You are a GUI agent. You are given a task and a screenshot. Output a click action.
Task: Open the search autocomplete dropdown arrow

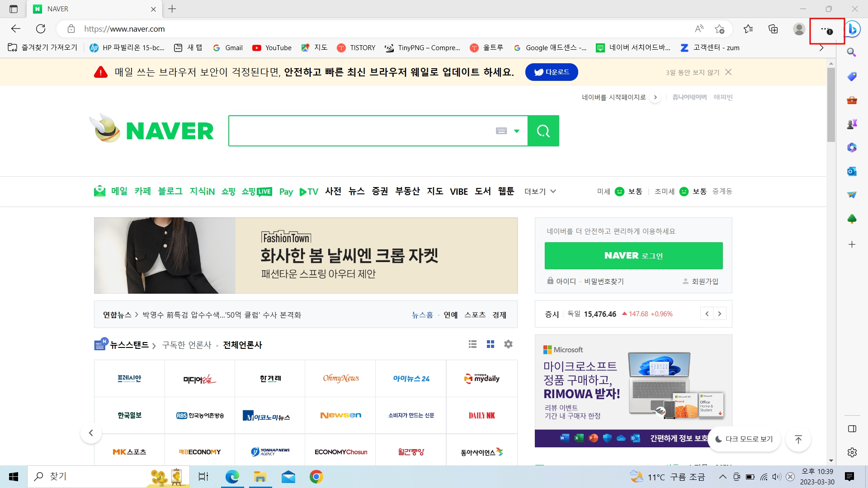click(x=517, y=131)
